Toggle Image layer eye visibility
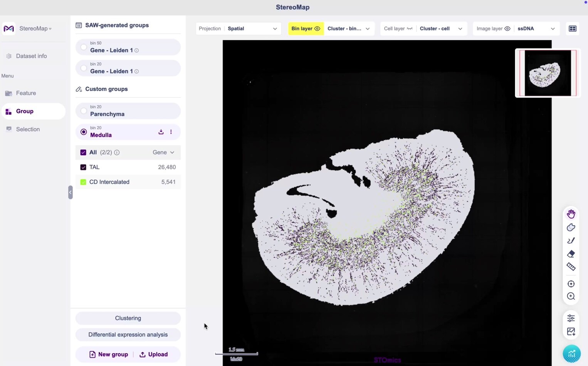The width and height of the screenshot is (588, 366). tap(507, 29)
